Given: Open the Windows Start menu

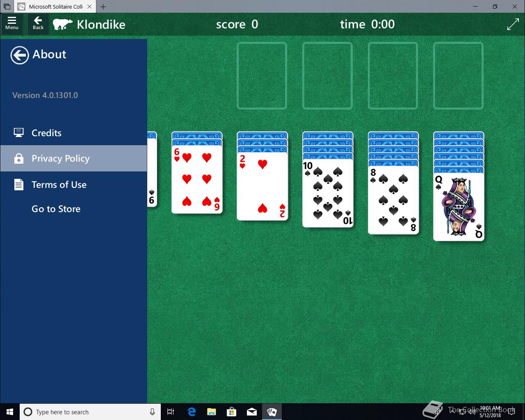Looking at the screenshot, I should click(x=10, y=412).
